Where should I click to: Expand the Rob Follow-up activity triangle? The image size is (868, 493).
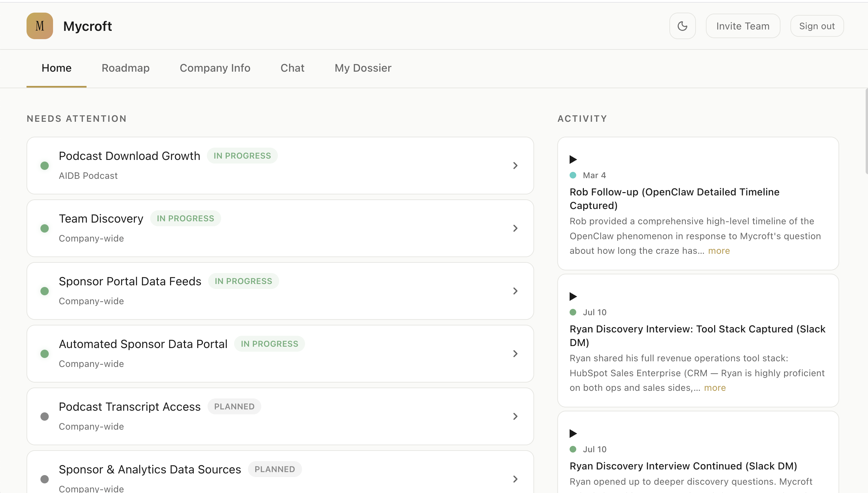click(573, 160)
